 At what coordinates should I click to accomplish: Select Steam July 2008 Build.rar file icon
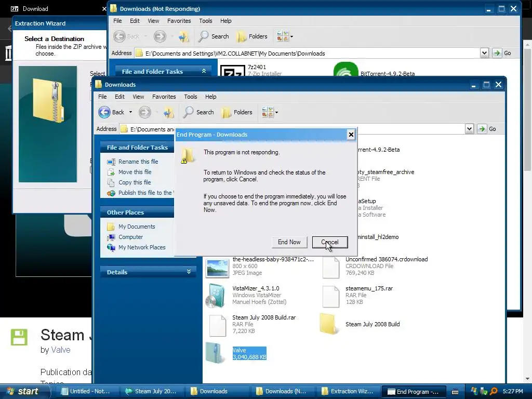click(218, 325)
